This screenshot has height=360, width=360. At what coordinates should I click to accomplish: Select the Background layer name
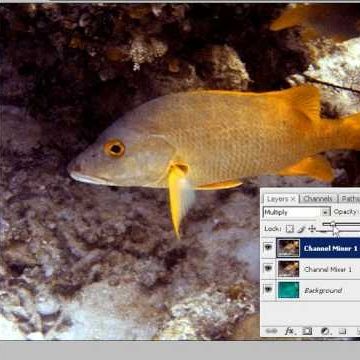pos(323,291)
